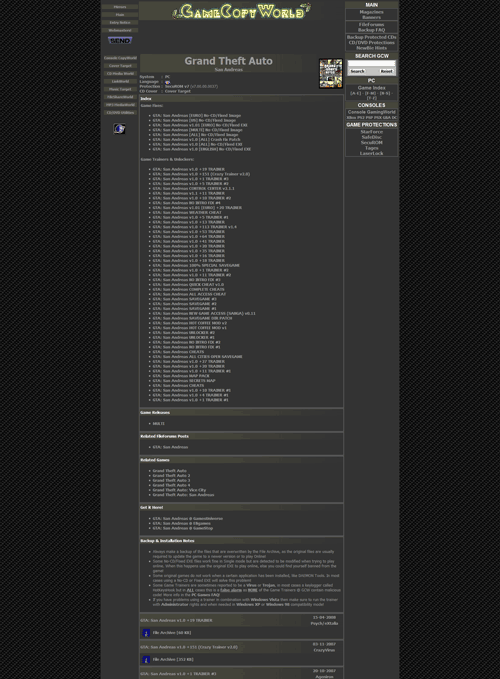Image resolution: width=500 pixels, height=679 pixels.
Task: Open the PC Game Index link
Action: point(371,88)
